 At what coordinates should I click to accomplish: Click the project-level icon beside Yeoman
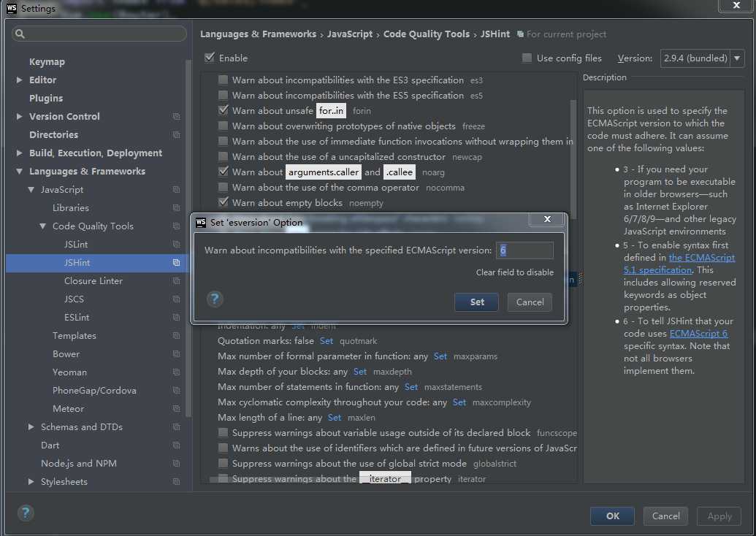coord(177,372)
